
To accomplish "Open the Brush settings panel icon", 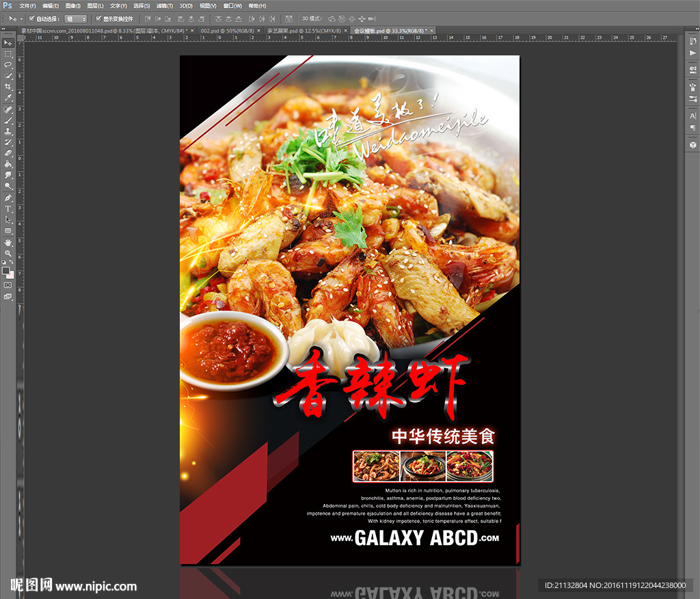I will coord(693,98).
